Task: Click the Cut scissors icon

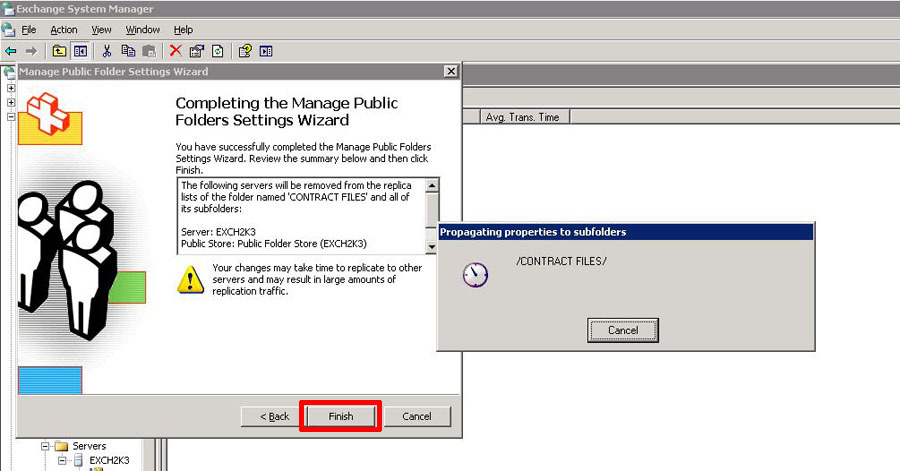Action: pyautogui.click(x=107, y=52)
